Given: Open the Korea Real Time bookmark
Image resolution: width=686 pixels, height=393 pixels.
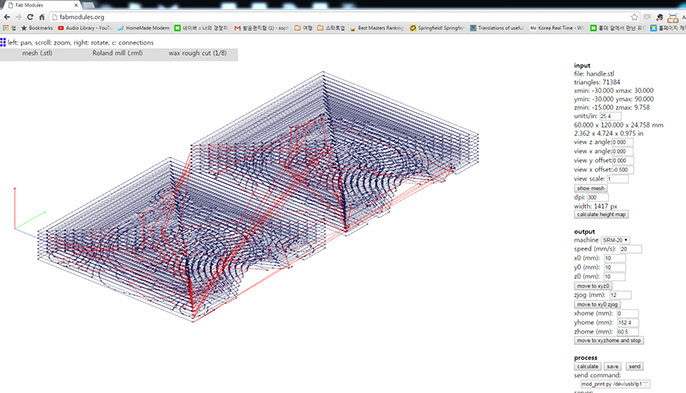Looking at the screenshot, I should [x=556, y=28].
